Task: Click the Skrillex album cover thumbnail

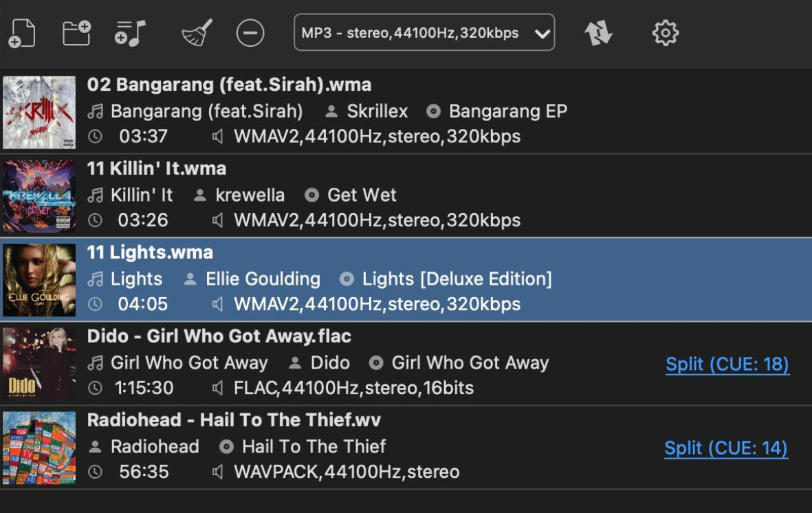Action: click(x=39, y=113)
